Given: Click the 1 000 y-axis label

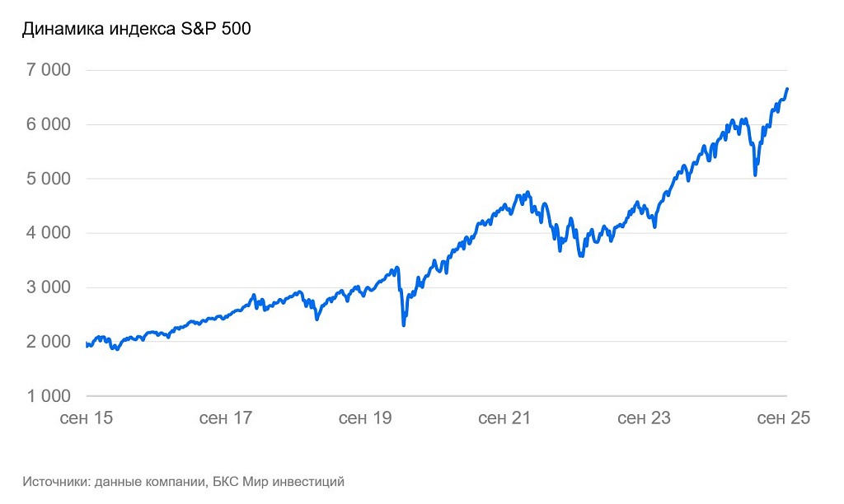Looking at the screenshot, I should click(x=49, y=396).
